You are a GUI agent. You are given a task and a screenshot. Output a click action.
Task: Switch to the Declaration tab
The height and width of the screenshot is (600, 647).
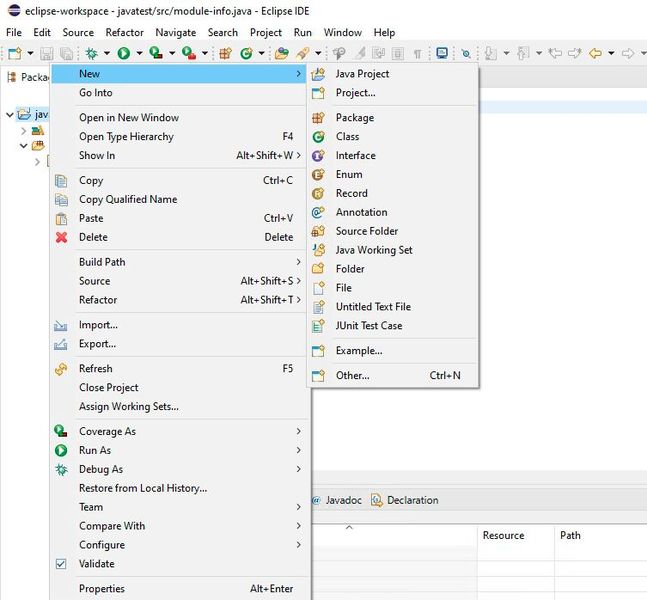click(x=405, y=500)
